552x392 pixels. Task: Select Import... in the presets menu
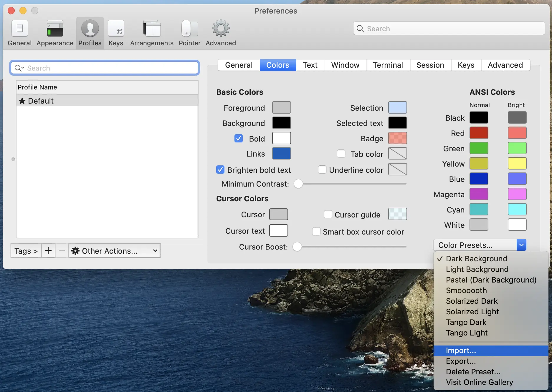pyautogui.click(x=461, y=351)
